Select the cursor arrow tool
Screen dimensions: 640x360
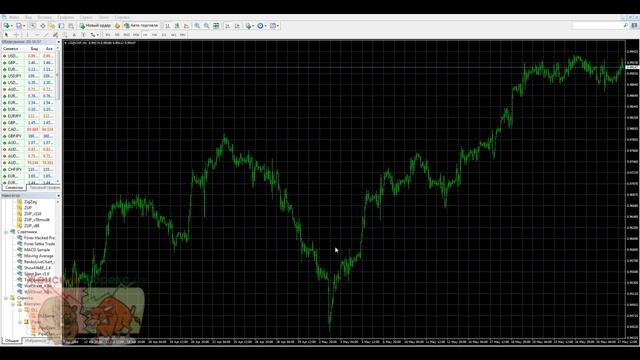(7, 35)
